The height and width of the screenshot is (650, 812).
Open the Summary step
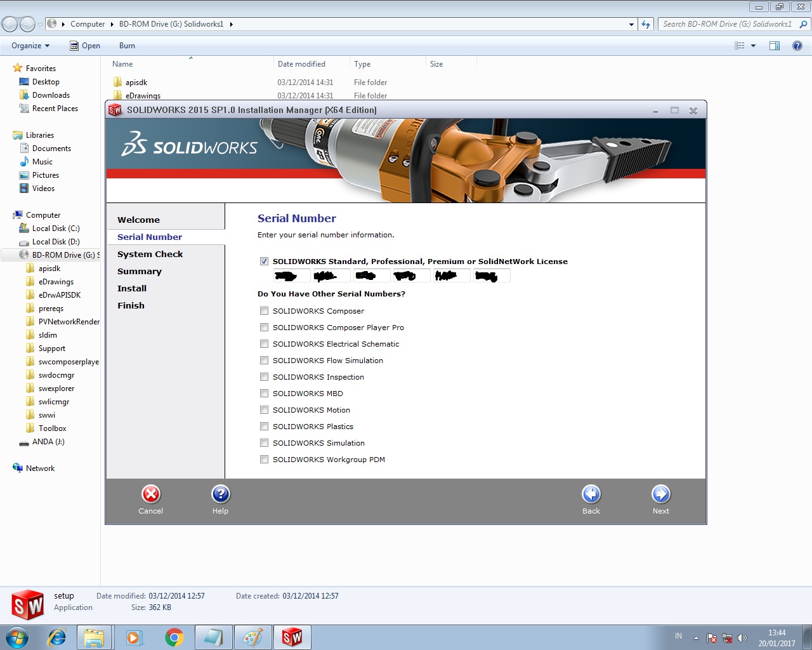(140, 272)
